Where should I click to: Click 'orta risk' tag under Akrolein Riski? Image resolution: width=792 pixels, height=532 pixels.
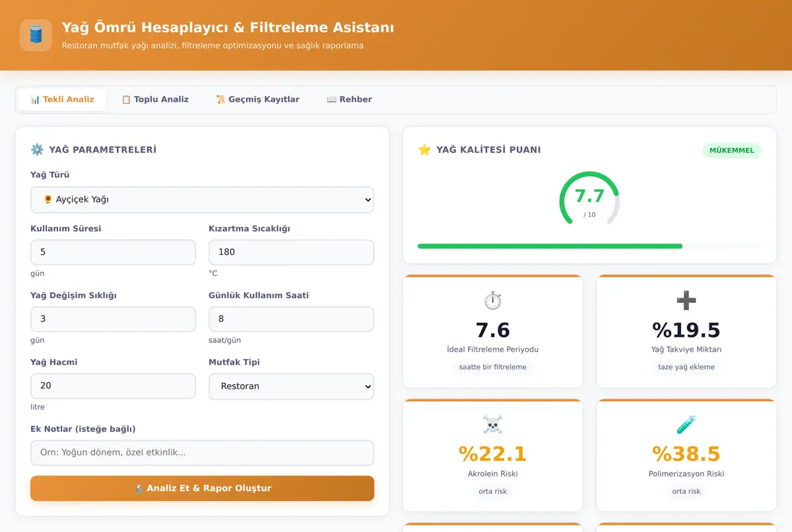coord(492,491)
